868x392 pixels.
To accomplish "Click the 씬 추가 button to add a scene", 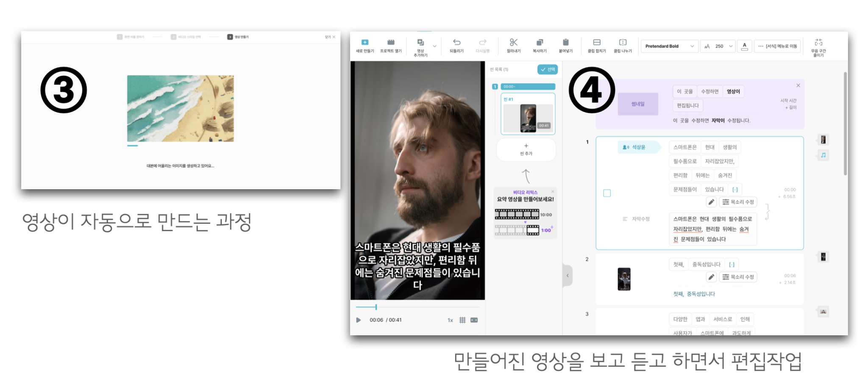I will (526, 149).
